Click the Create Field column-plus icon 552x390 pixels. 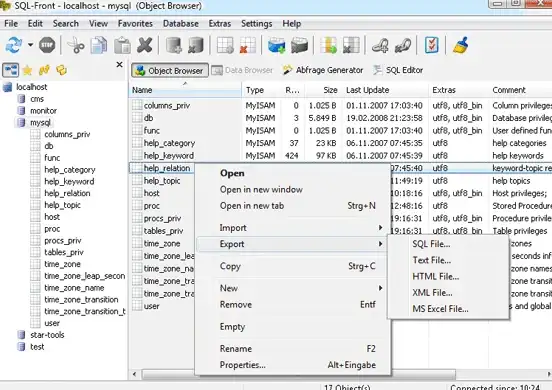click(x=328, y=45)
